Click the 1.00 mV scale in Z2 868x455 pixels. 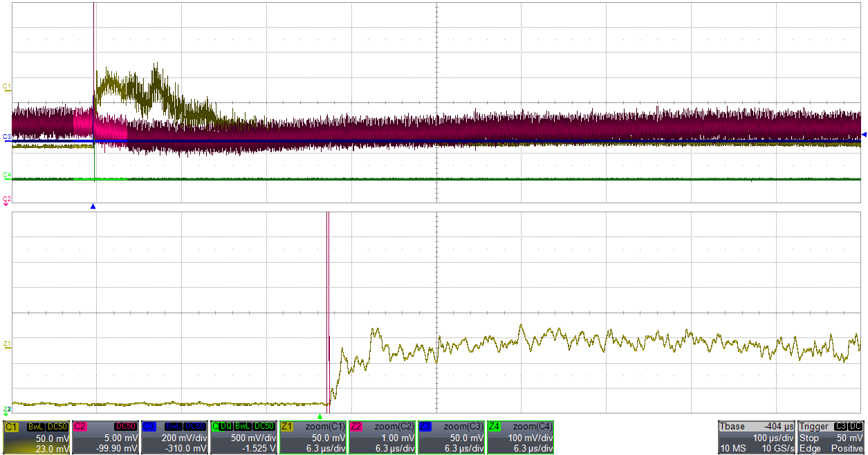[x=399, y=438]
